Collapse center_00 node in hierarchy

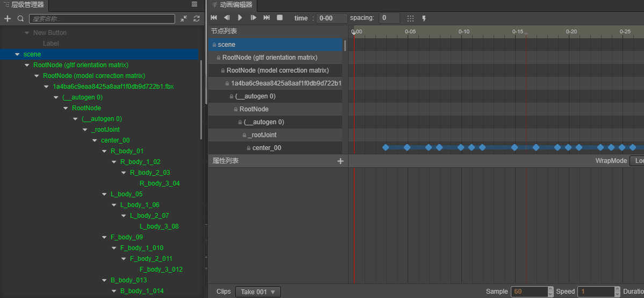pyautogui.click(x=95, y=140)
